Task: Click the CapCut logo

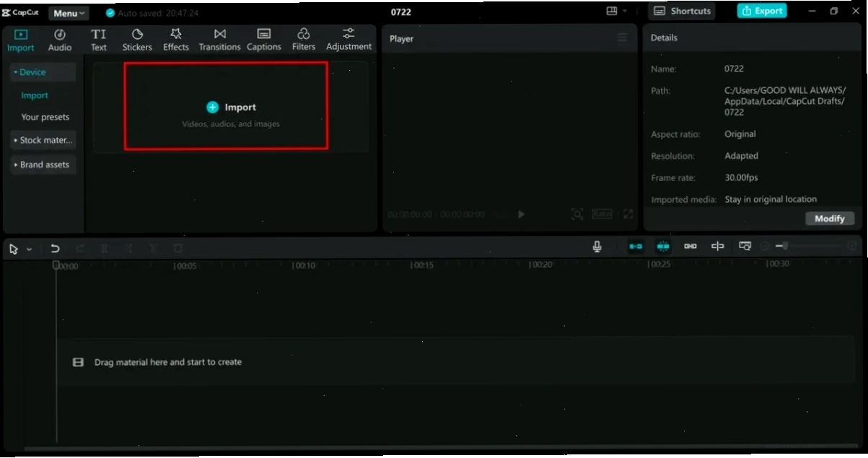Action: tap(21, 12)
